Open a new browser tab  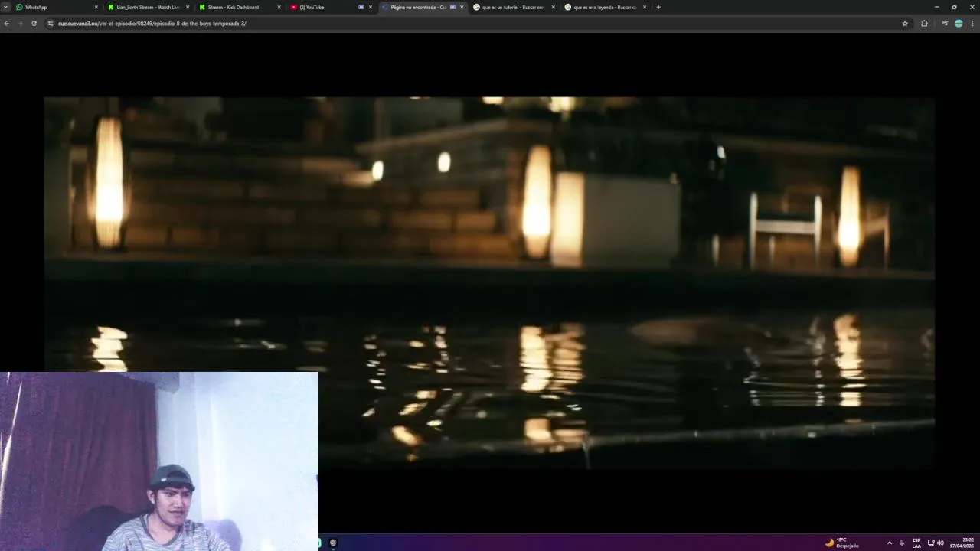click(x=658, y=7)
